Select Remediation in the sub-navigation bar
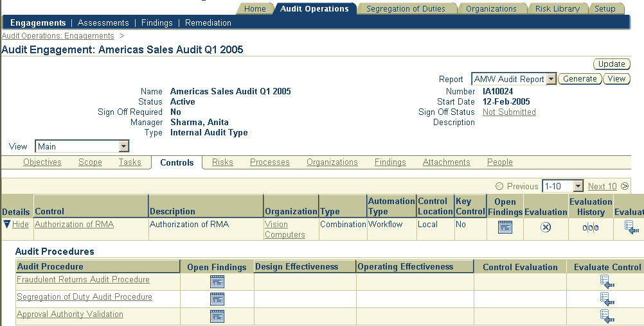Screen dimensions: 644x326 tap(208, 22)
